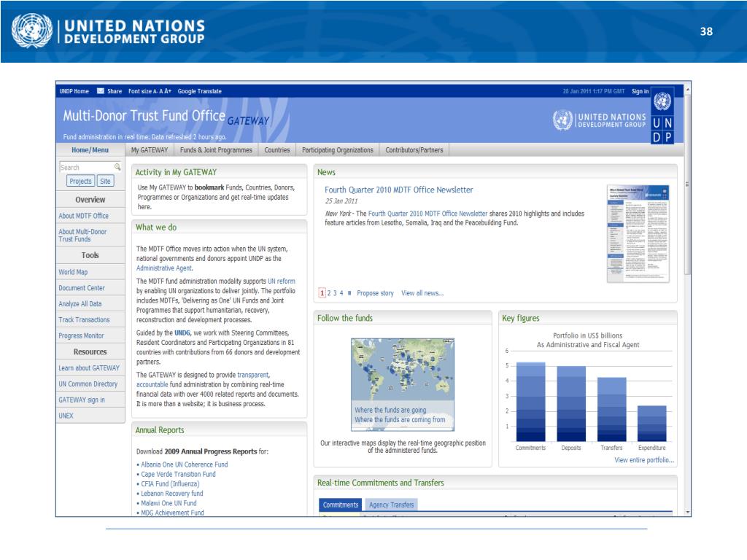This screenshot has height=560, width=747.
Task: Open the UNEX link
Action: (66, 416)
